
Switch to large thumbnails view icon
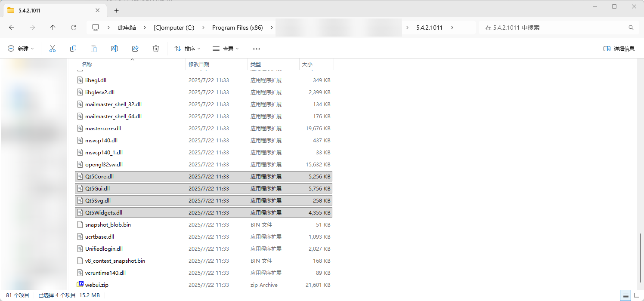pyautogui.click(x=636, y=295)
